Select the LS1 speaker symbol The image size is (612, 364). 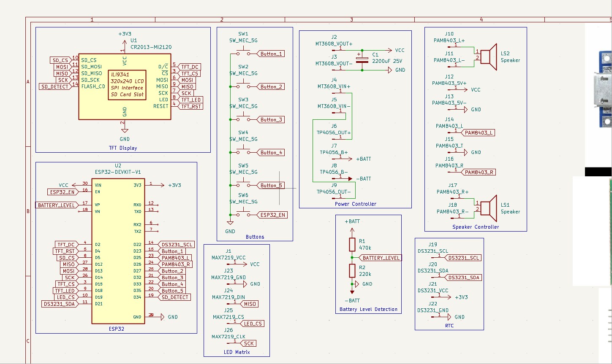[x=486, y=208]
